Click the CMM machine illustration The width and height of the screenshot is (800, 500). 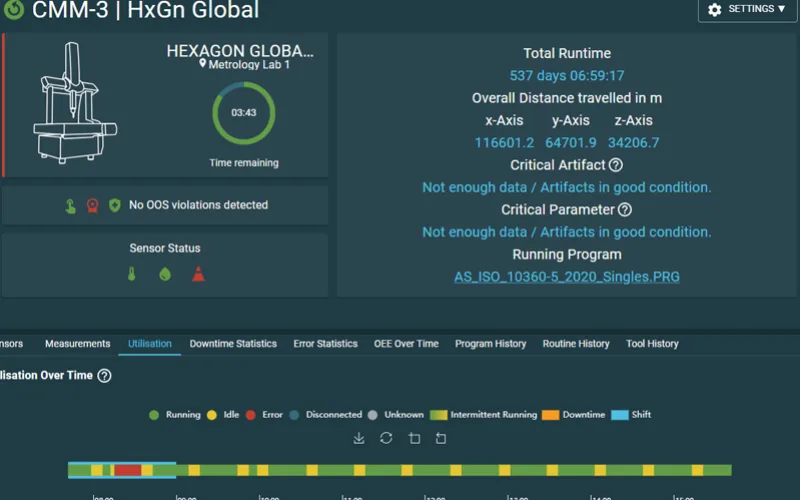(75, 103)
